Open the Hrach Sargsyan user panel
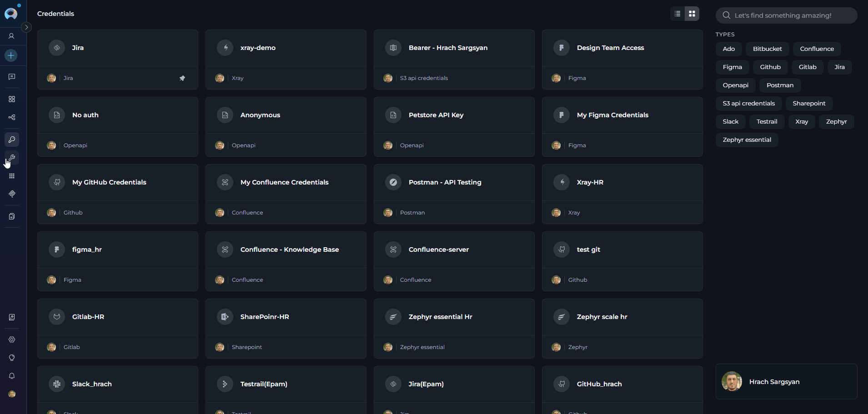The image size is (868, 414). pos(787,382)
